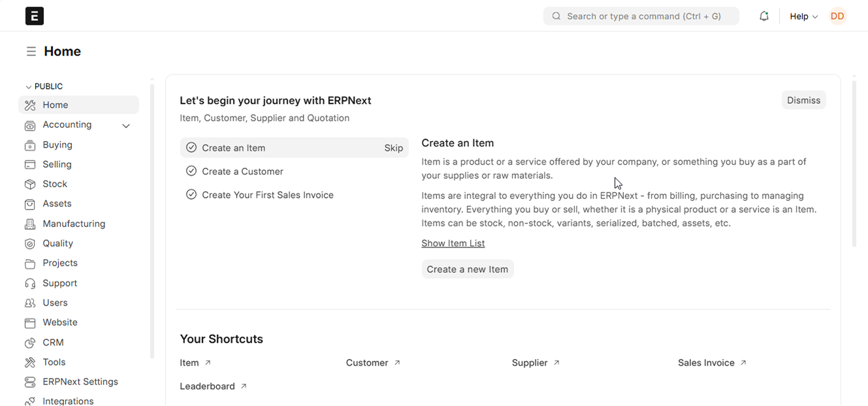Image resolution: width=868 pixels, height=406 pixels.
Task: Click the Tools sidebar icon
Action: pyautogui.click(x=30, y=362)
